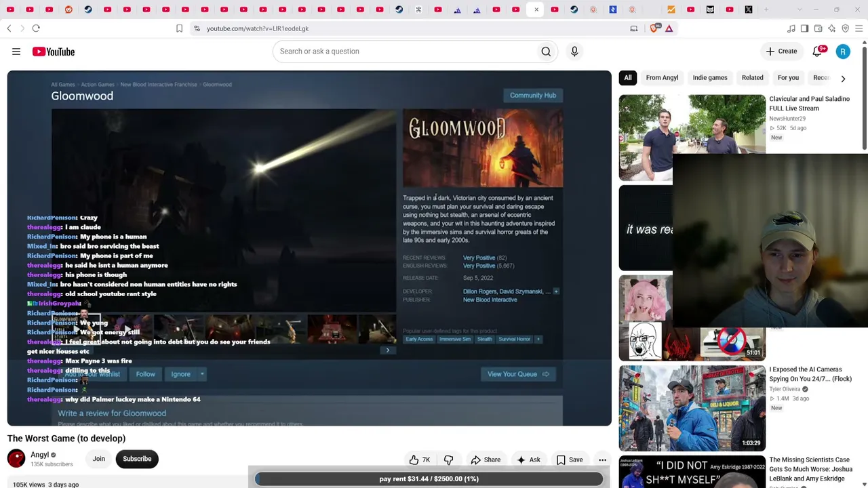Open a new browser tab
This screenshot has height=488, width=868.
(x=766, y=9)
